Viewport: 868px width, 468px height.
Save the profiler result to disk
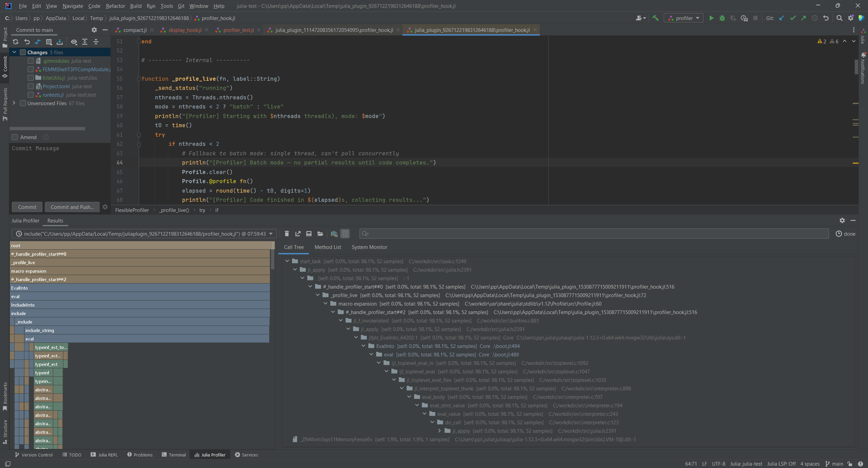(x=309, y=234)
